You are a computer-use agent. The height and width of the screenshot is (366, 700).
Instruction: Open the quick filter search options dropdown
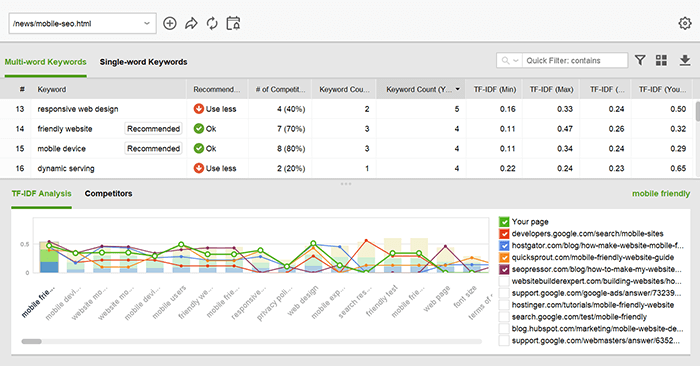(510, 60)
